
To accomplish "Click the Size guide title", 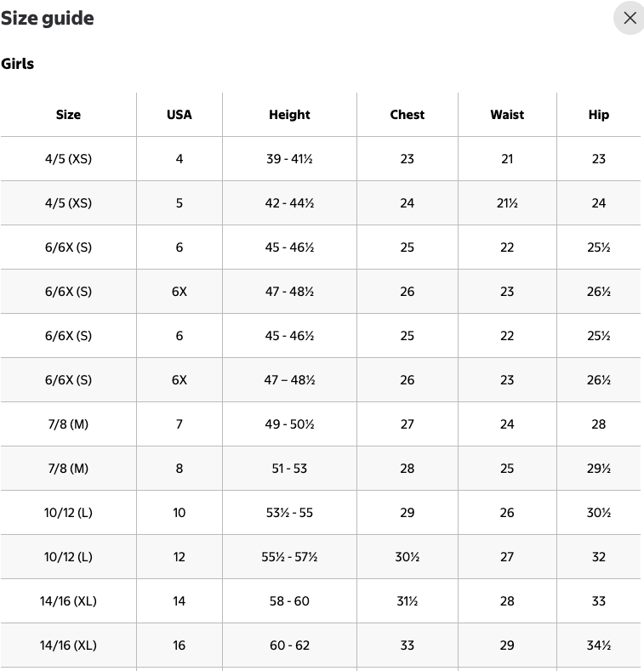I will (47, 18).
